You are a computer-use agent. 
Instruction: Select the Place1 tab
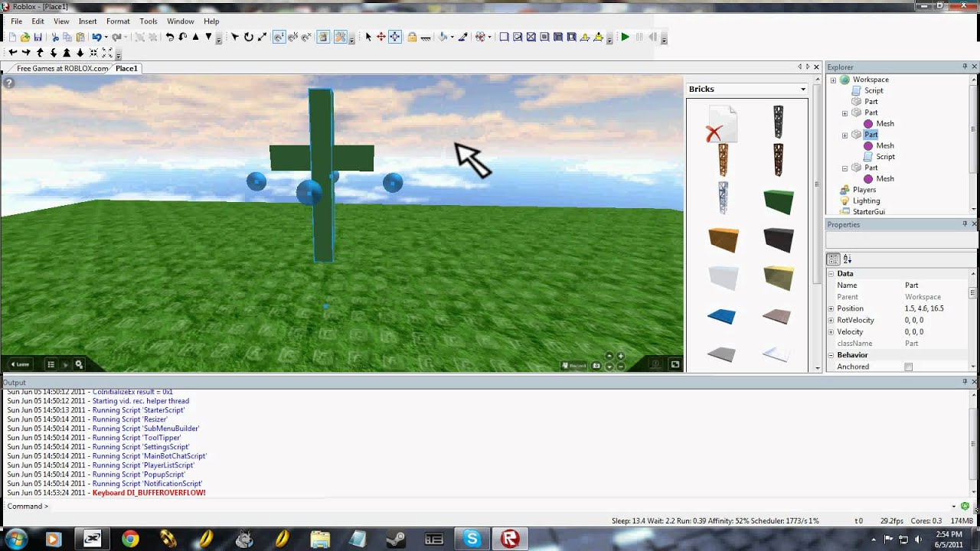pyautogui.click(x=126, y=68)
